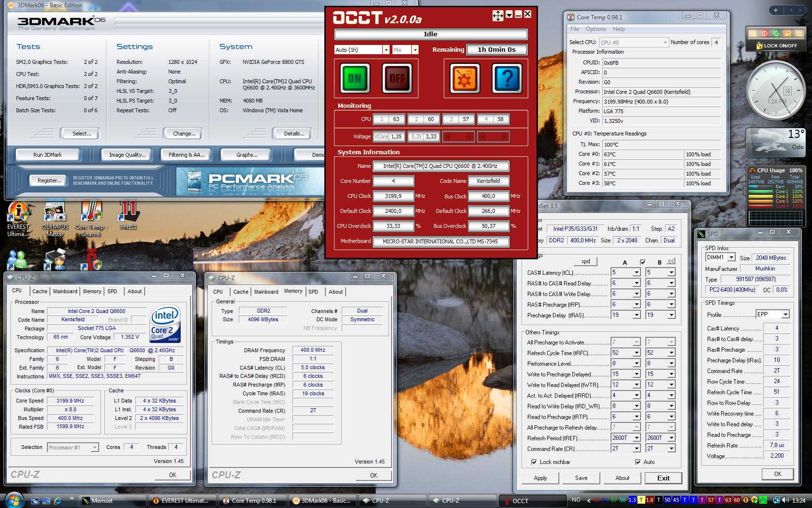This screenshot has width=812, height=508.
Task: Open Windows Live Messenger desktop shortcut
Action: [18, 260]
